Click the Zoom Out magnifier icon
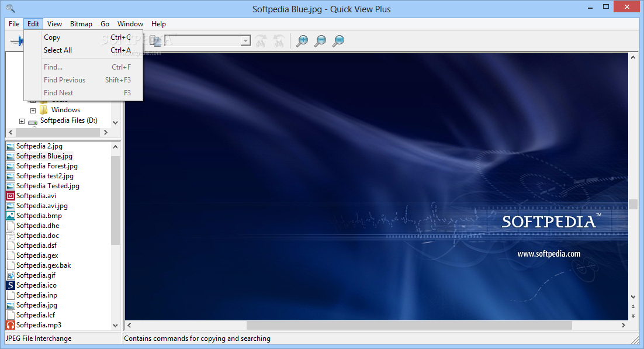The height and width of the screenshot is (349, 644). [x=320, y=41]
